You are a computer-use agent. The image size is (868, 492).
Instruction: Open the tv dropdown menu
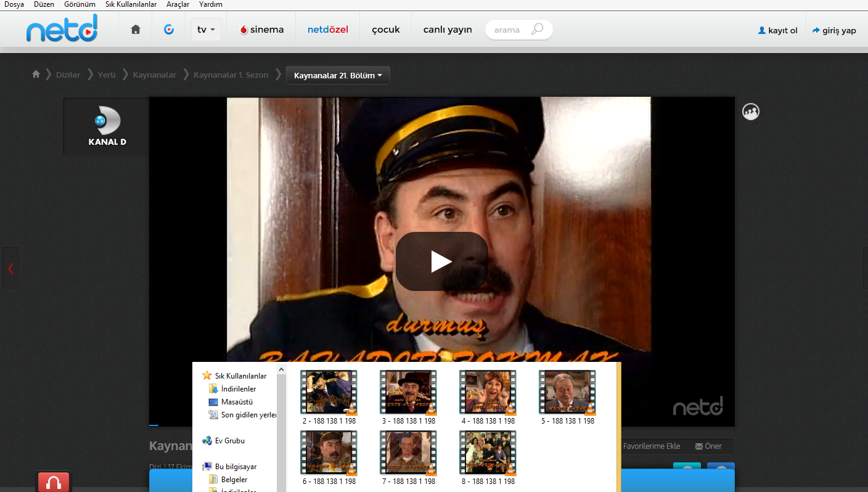[206, 30]
